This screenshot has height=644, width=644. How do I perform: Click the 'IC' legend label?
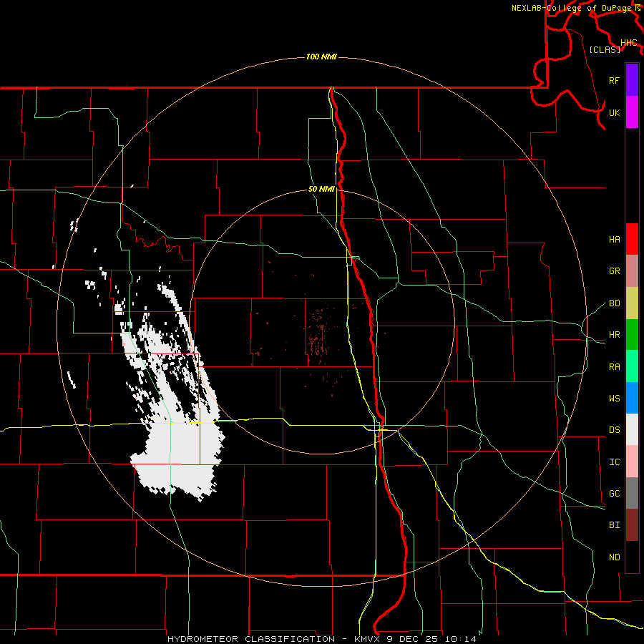coord(614,462)
